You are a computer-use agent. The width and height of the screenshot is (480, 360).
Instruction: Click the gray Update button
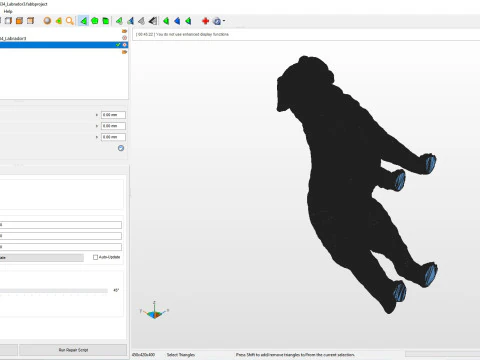coord(42,258)
